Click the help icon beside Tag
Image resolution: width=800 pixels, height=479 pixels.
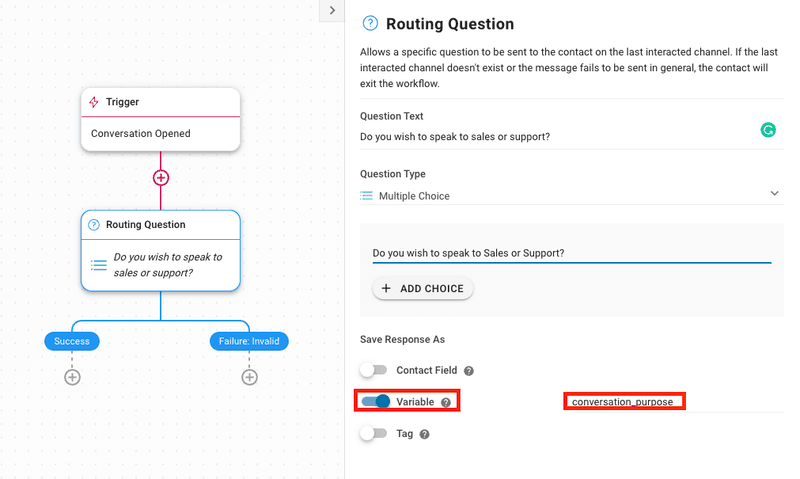[425, 434]
